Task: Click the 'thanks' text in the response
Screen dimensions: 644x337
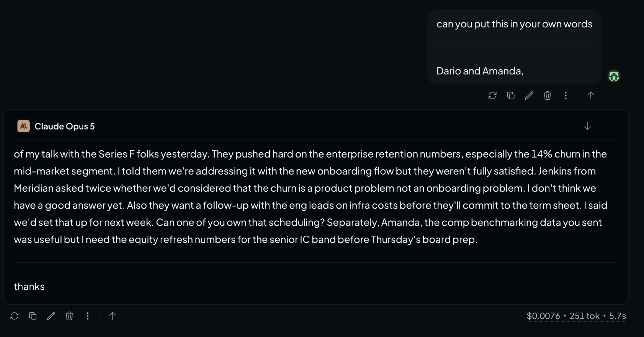Action: pos(29,287)
